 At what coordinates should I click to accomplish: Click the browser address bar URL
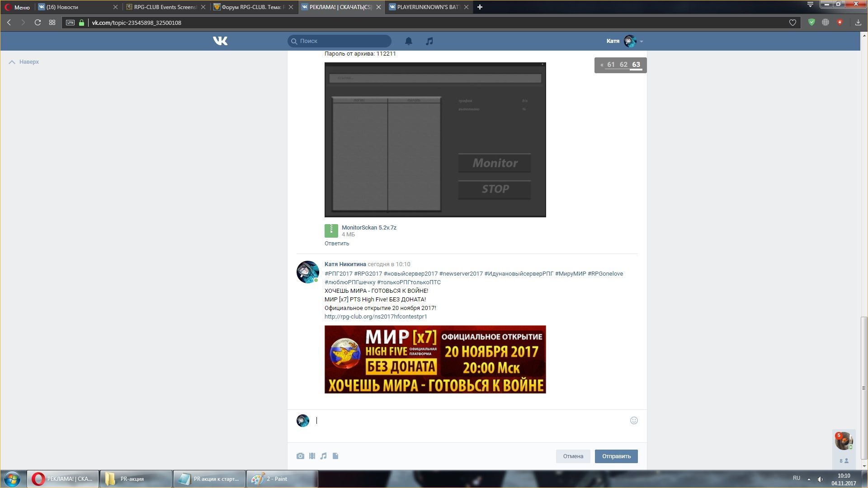pyautogui.click(x=137, y=23)
